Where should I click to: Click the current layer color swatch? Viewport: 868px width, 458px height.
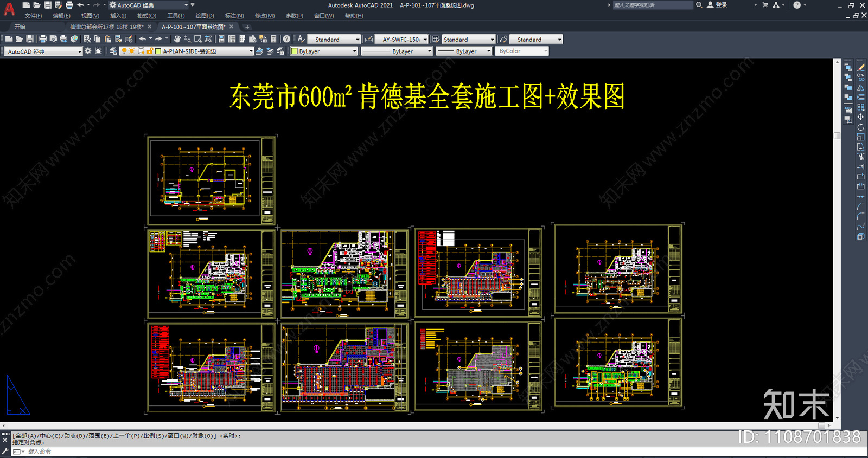click(158, 51)
